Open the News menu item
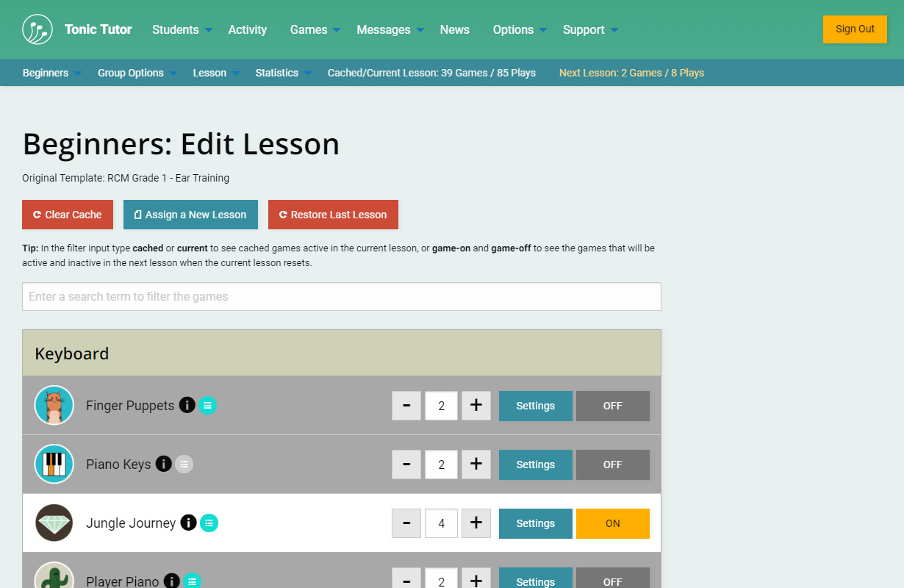This screenshot has height=588, width=904. 454,29
